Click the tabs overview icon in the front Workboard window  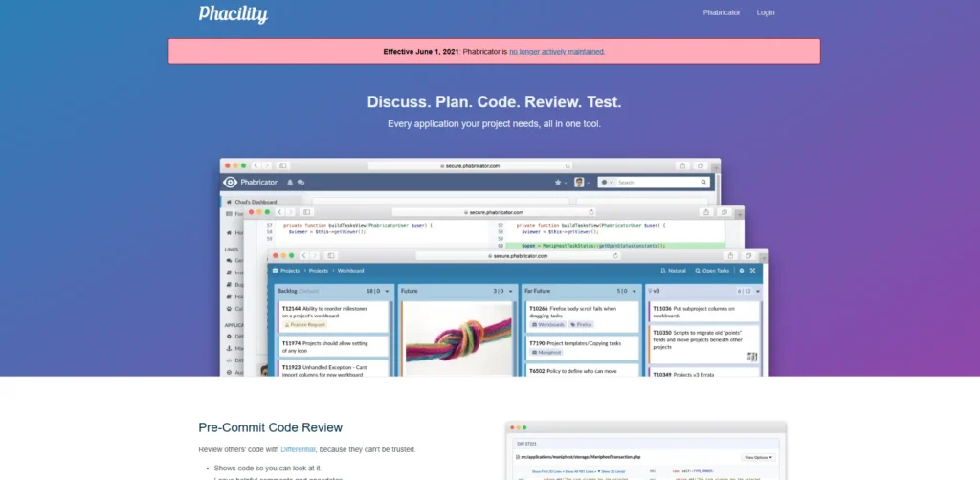coord(747,255)
